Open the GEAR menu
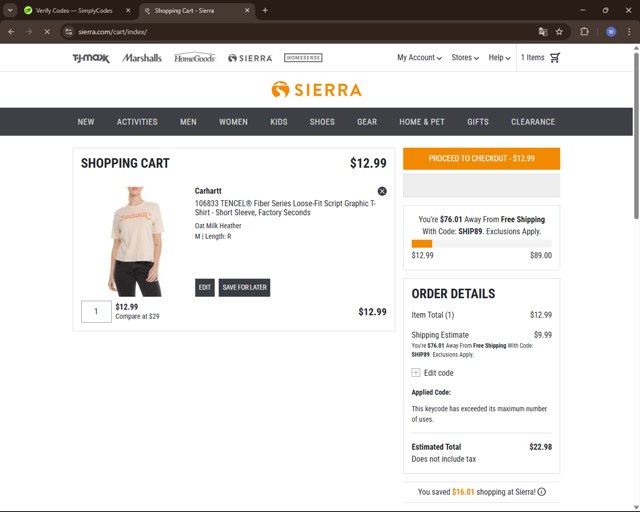This screenshot has height=512, width=640. [367, 122]
